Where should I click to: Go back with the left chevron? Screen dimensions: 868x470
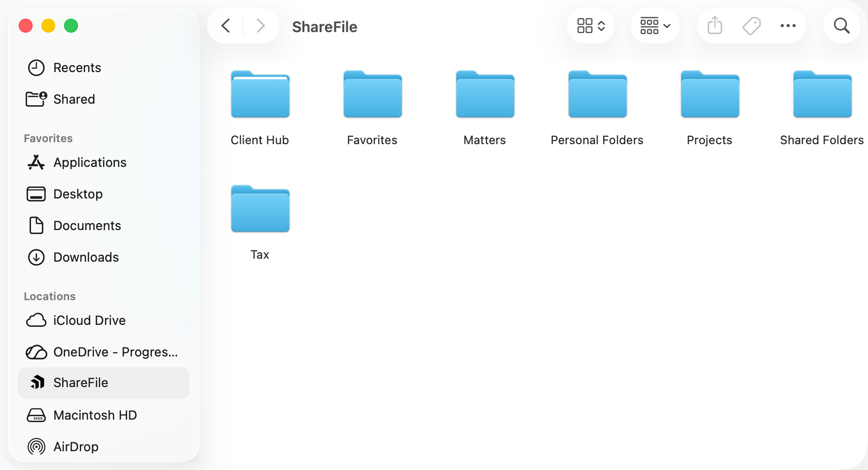pyautogui.click(x=226, y=26)
